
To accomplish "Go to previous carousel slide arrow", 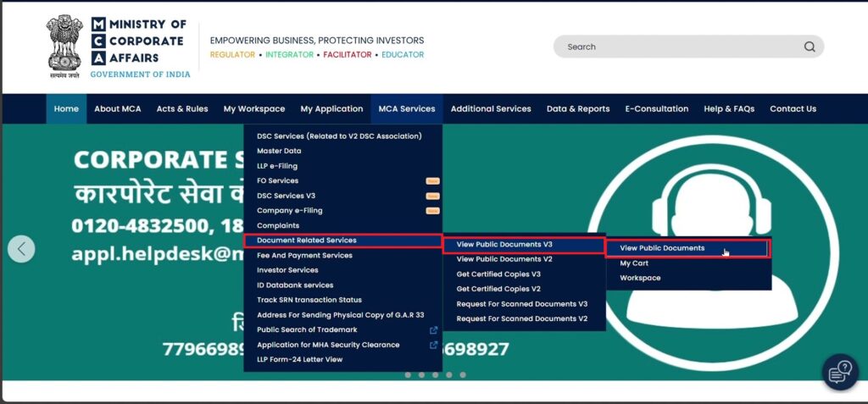I will [21, 249].
